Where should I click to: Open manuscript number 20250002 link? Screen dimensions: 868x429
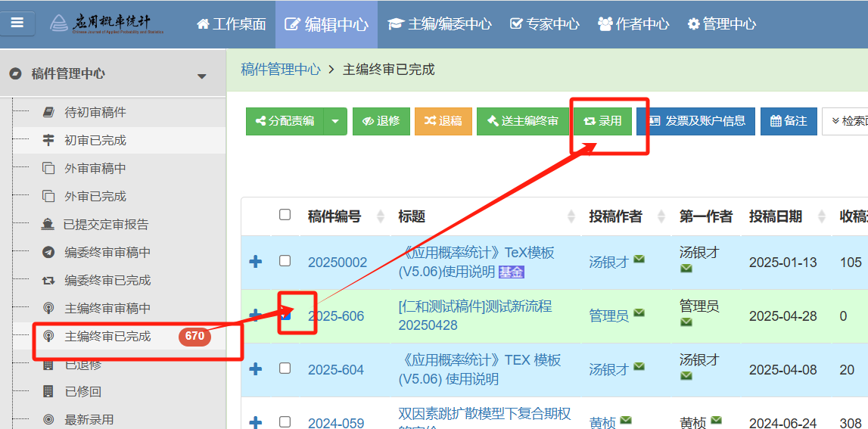[338, 263]
